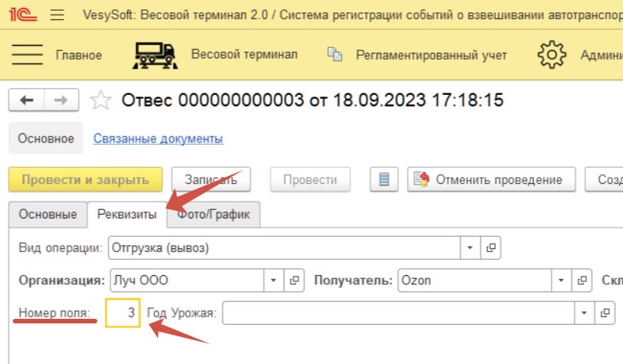This screenshot has height=364, width=623.
Task: Expand the Вид операции dropdown
Action: click(x=470, y=248)
